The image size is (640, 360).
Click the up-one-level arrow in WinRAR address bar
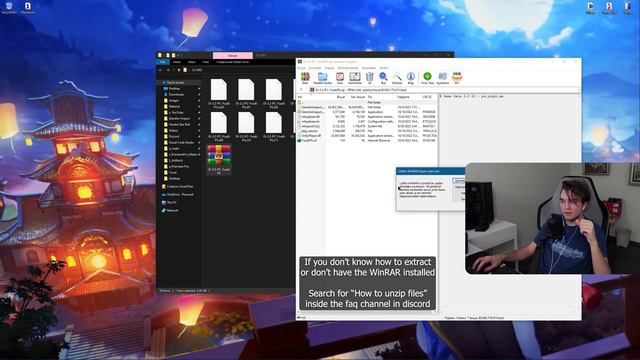tap(301, 90)
